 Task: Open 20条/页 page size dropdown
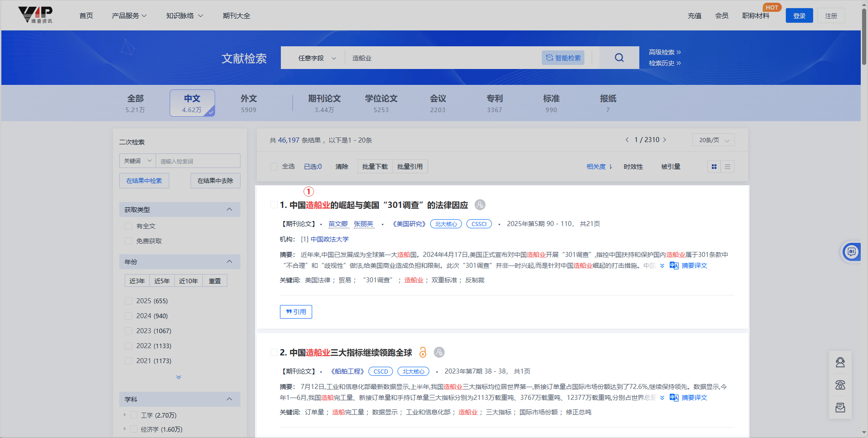click(x=714, y=140)
